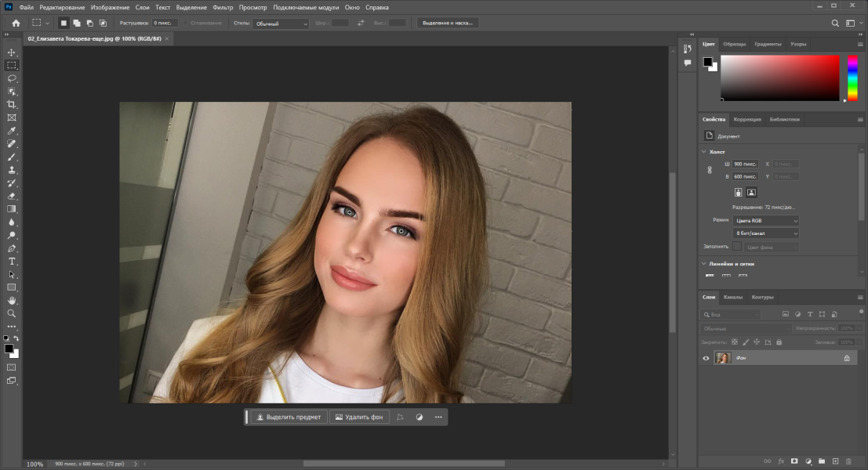The width and height of the screenshot is (868, 470).
Task: Toggle the Сглаживание checkbox
Action: click(186, 23)
